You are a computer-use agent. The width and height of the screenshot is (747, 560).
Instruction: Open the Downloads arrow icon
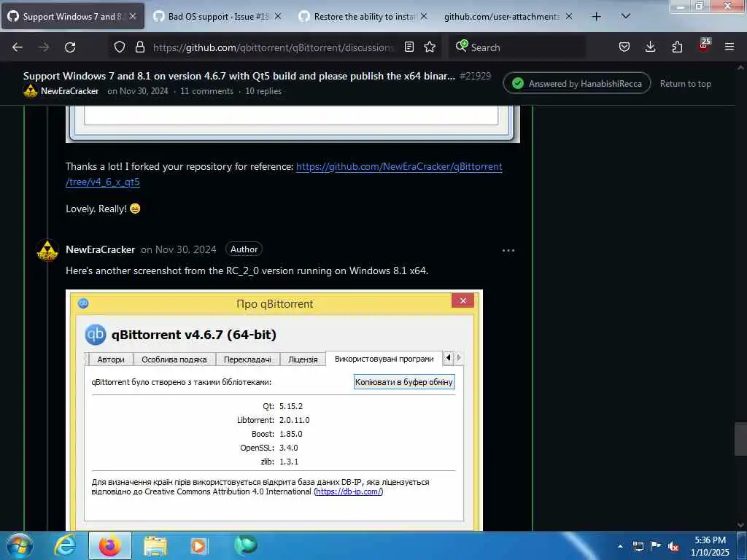click(650, 47)
